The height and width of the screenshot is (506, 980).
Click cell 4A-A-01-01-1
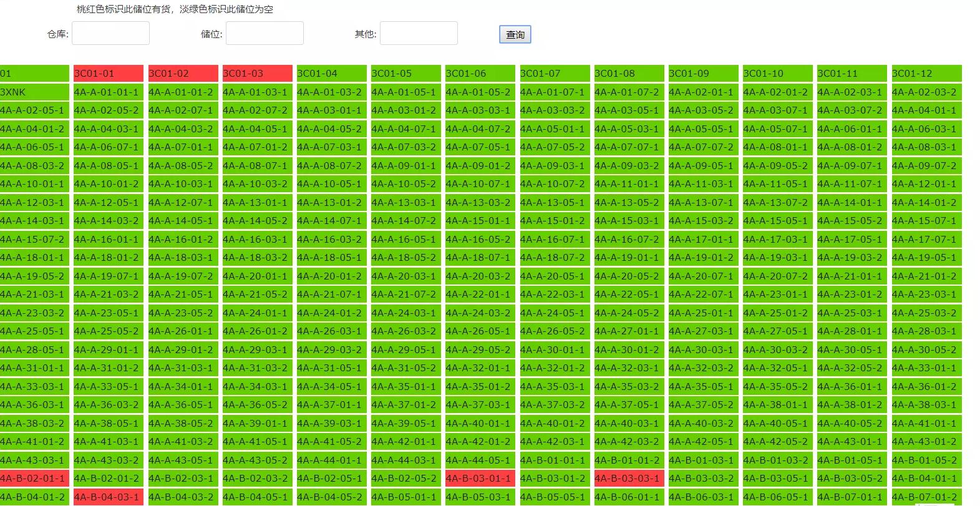tap(109, 92)
